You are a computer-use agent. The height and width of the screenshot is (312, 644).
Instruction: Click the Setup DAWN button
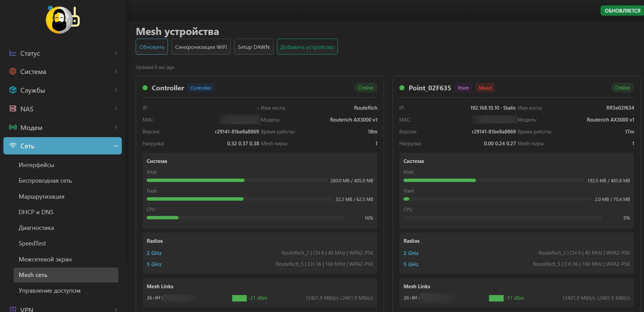coord(253,47)
